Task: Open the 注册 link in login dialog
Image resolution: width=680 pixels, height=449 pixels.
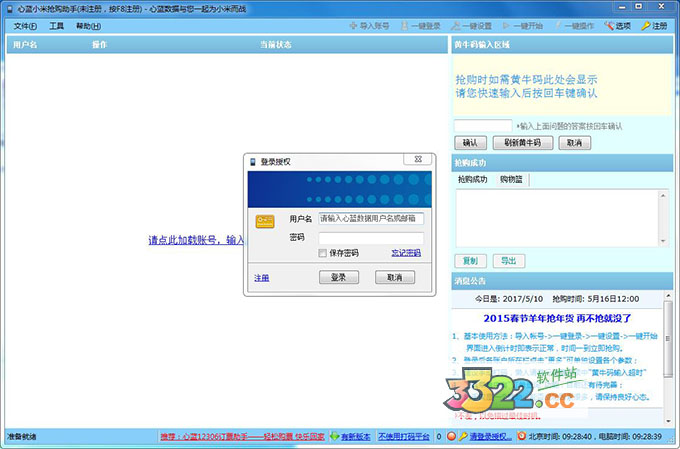Action: pos(262,278)
